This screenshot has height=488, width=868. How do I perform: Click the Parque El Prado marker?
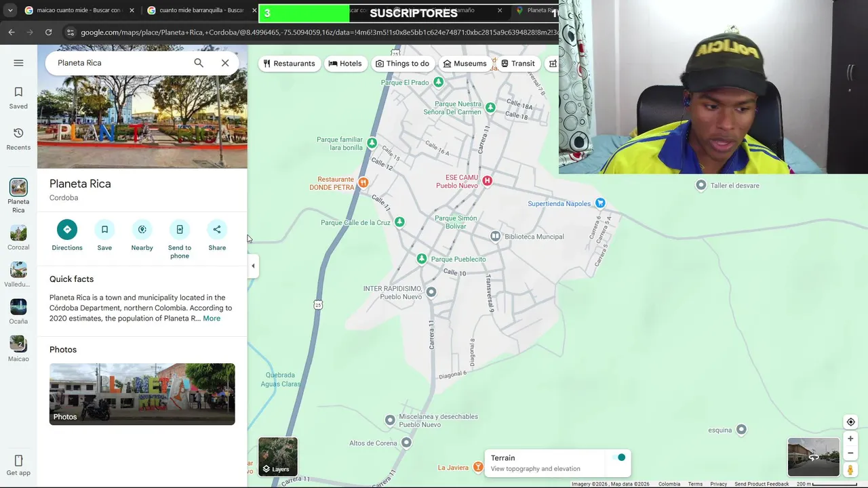click(438, 82)
